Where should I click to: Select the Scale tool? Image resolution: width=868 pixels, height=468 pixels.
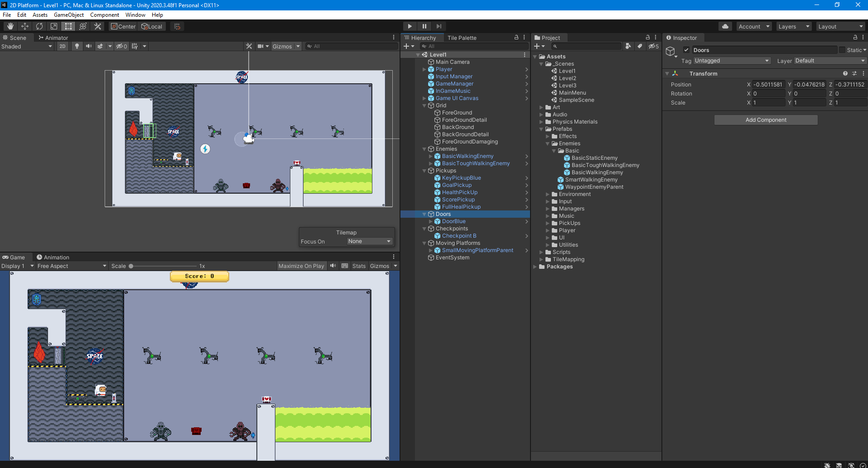[x=54, y=26]
